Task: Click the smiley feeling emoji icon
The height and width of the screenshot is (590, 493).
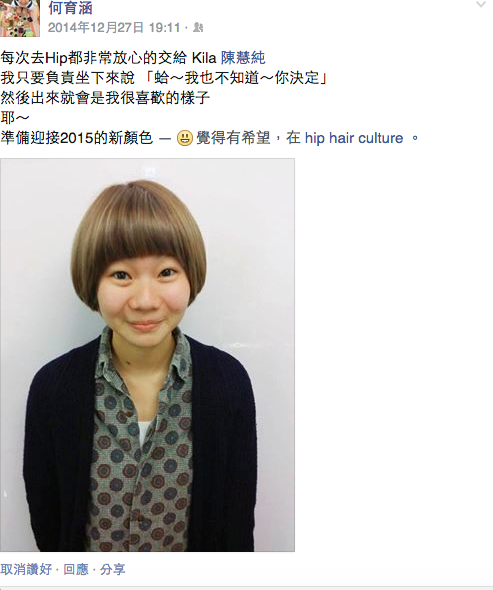Action: (x=185, y=138)
